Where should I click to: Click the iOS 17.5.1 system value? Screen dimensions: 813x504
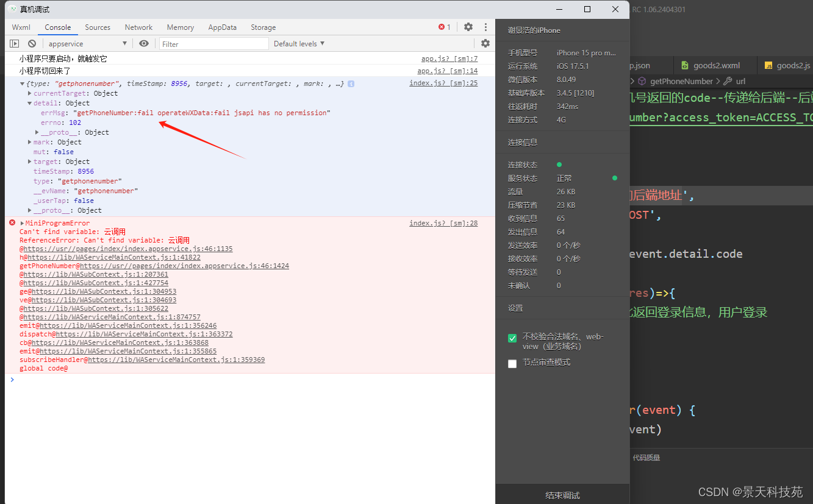point(573,66)
